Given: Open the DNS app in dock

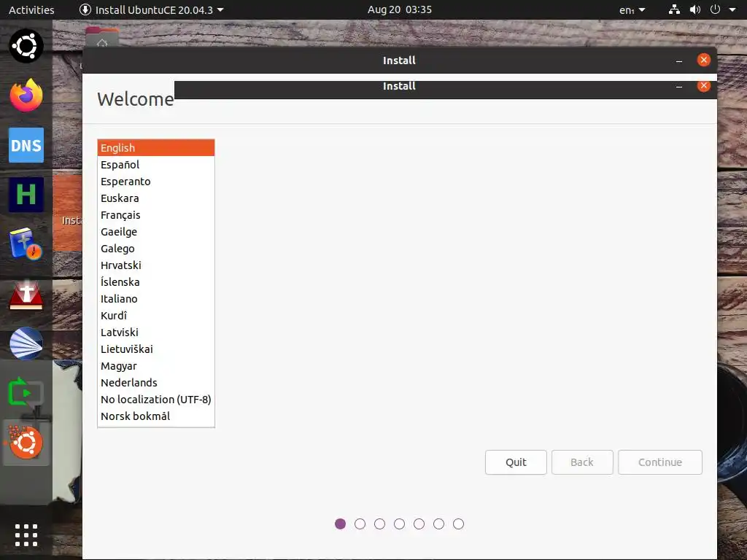Looking at the screenshot, I should point(26,145).
